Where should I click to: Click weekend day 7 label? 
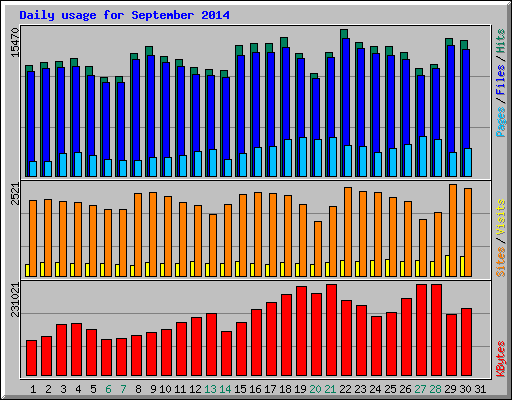click(123, 389)
